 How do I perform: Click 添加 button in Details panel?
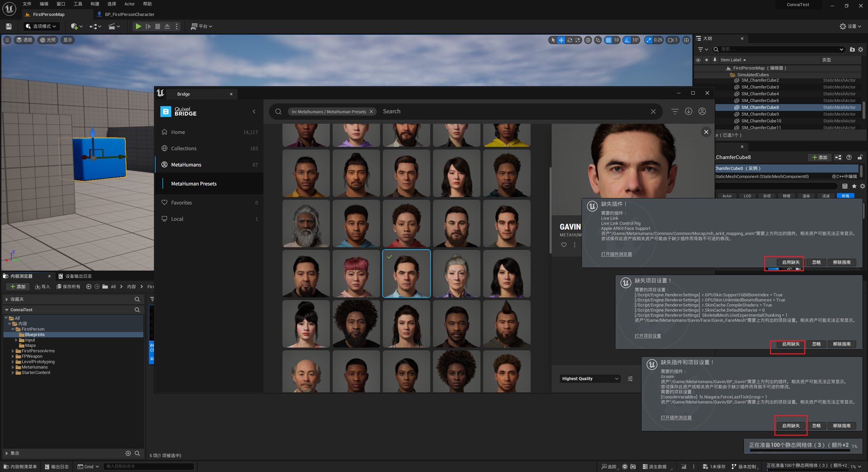[820, 157]
